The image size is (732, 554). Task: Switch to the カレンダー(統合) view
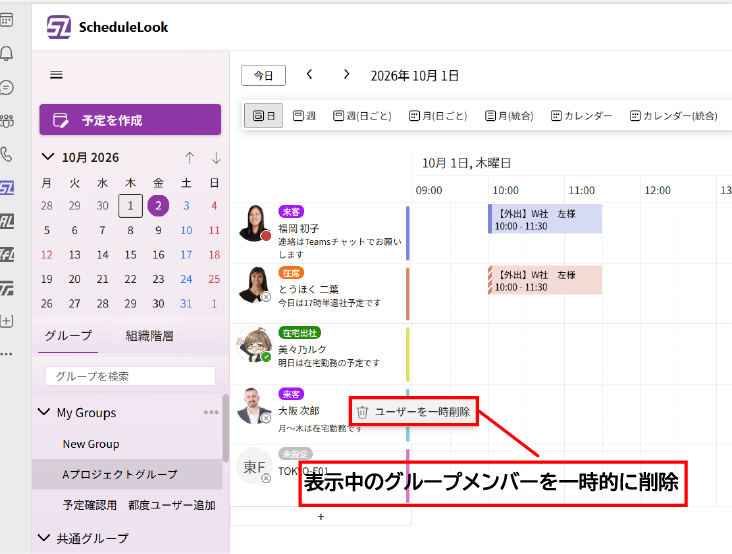click(674, 116)
